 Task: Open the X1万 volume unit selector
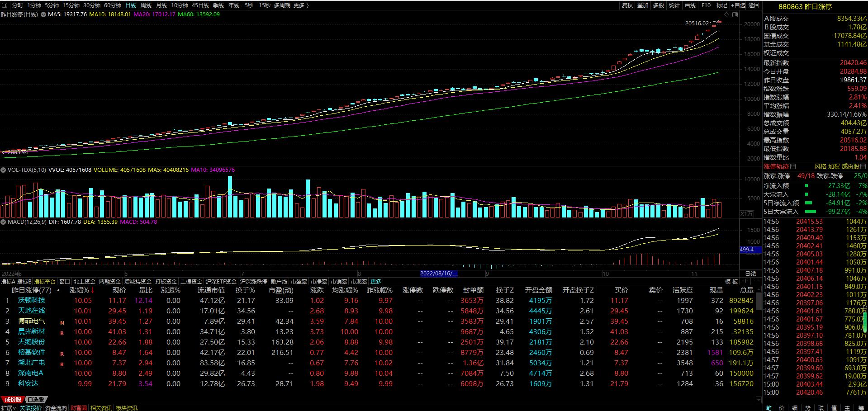tap(747, 213)
